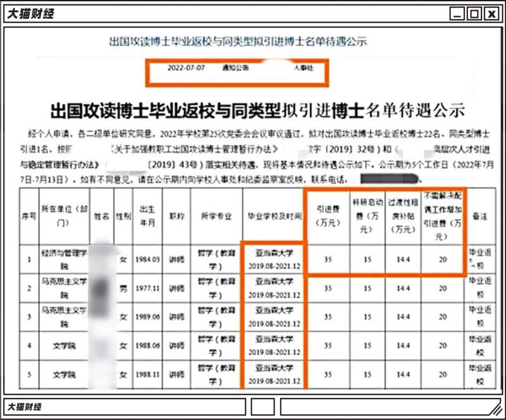Click 亚当森大学 cell in row 1
Screen dimensions: 506x420
[x=275, y=259]
